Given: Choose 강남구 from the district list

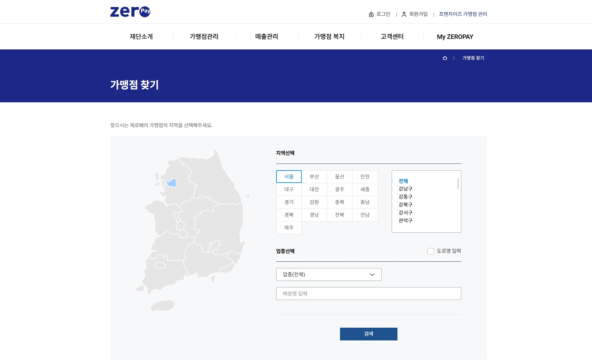Looking at the screenshot, I should tap(405, 189).
